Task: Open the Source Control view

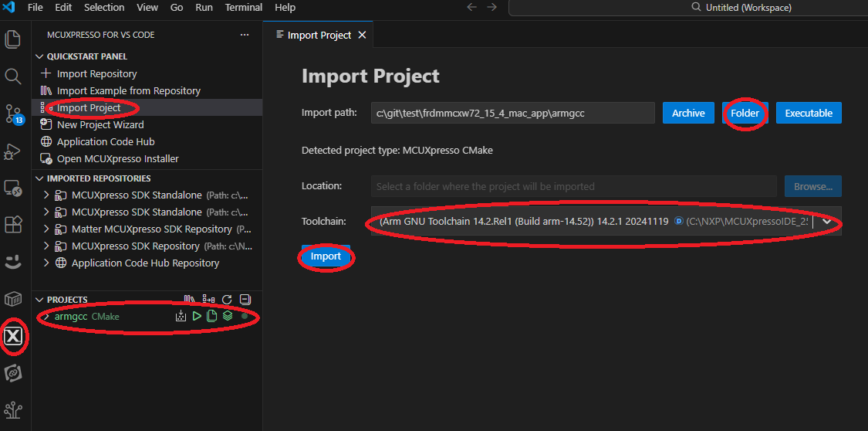Action: point(13,114)
